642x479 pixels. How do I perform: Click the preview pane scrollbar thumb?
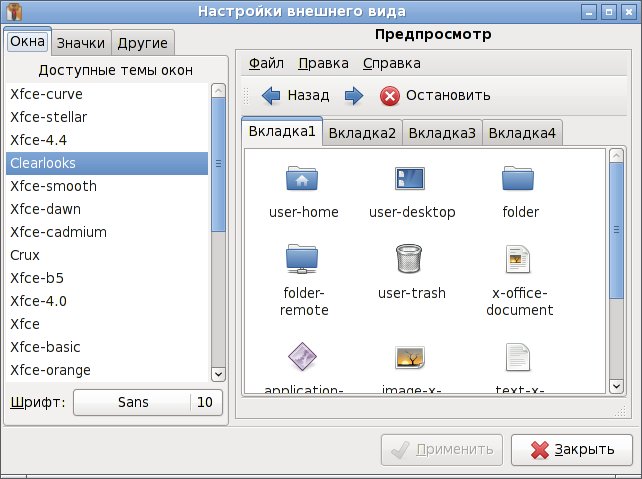tap(616, 230)
